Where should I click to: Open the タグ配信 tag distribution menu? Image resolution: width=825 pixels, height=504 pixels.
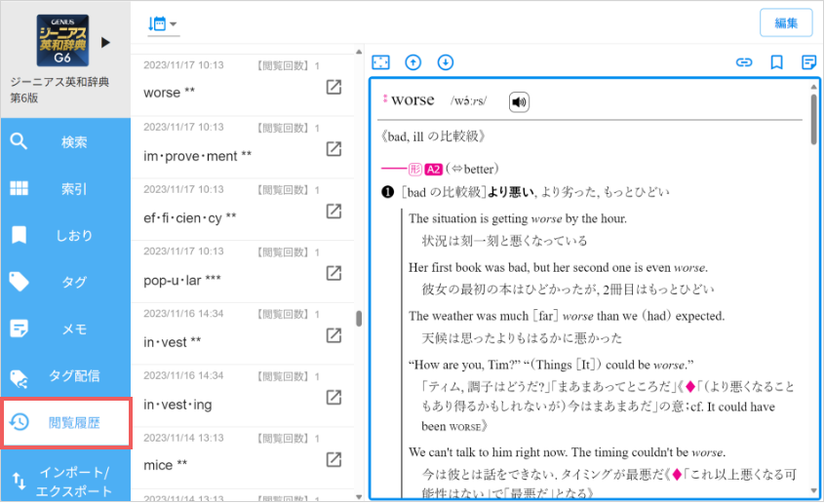click(x=65, y=375)
